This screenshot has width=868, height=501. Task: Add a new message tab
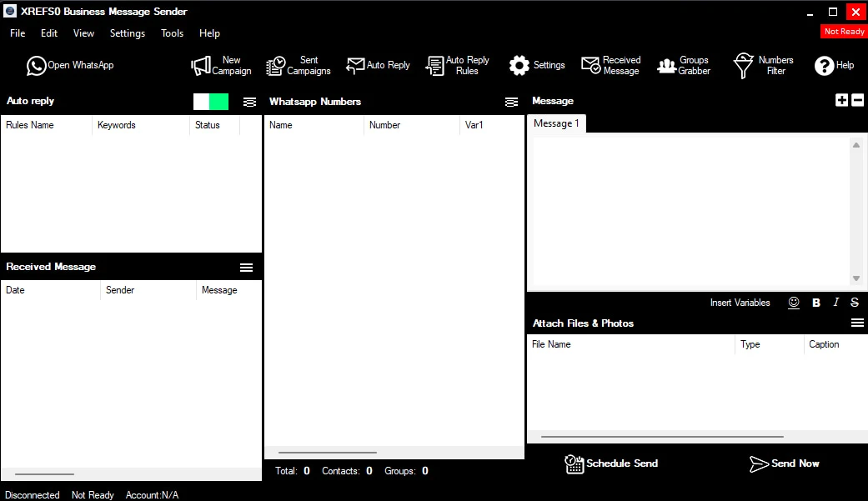(x=841, y=100)
